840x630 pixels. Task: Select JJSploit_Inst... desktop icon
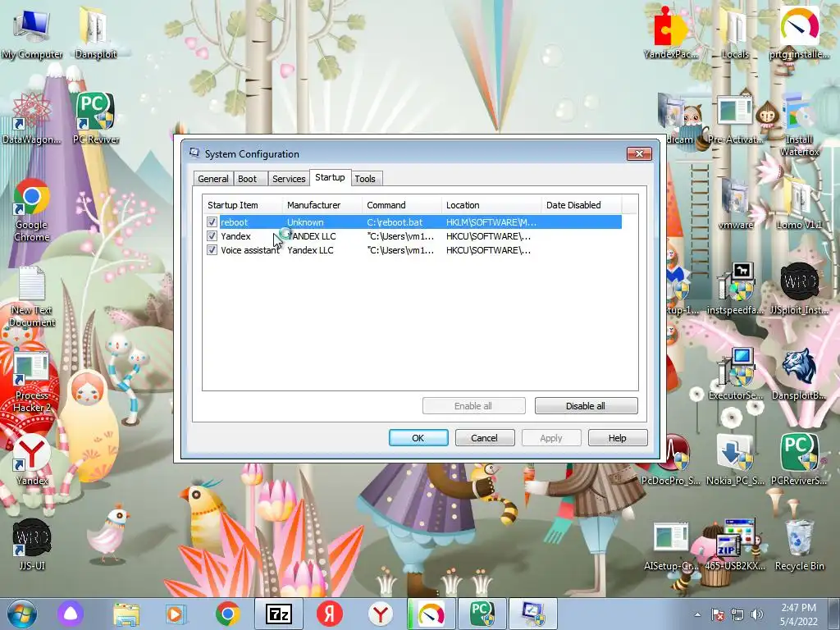[x=799, y=290]
